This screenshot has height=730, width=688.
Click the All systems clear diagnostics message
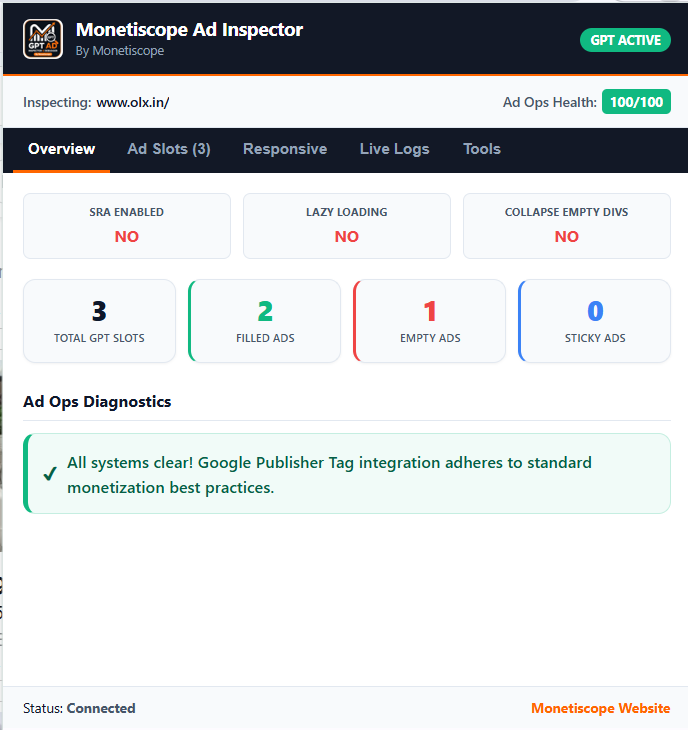tap(347, 474)
